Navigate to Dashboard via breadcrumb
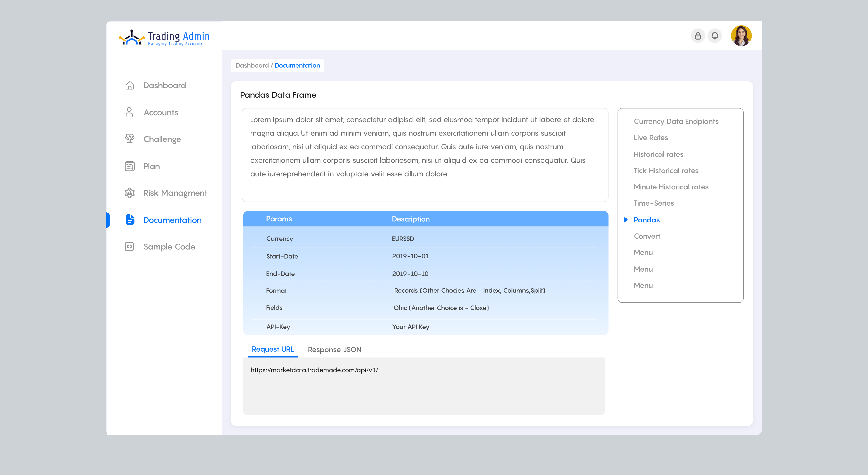The image size is (868, 475). point(252,65)
